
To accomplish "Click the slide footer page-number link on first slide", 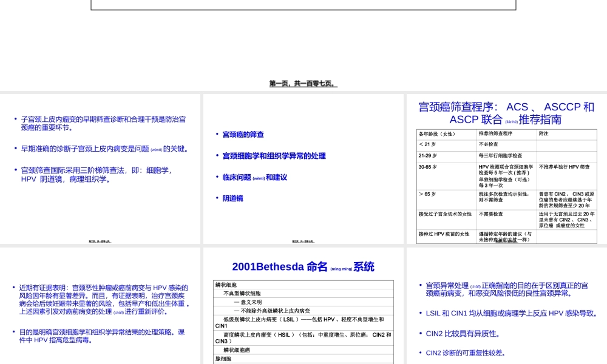I will coord(100,240).
